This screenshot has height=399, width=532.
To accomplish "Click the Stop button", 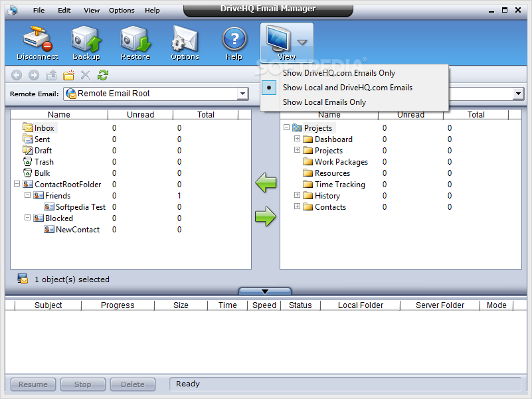I will coord(83,384).
